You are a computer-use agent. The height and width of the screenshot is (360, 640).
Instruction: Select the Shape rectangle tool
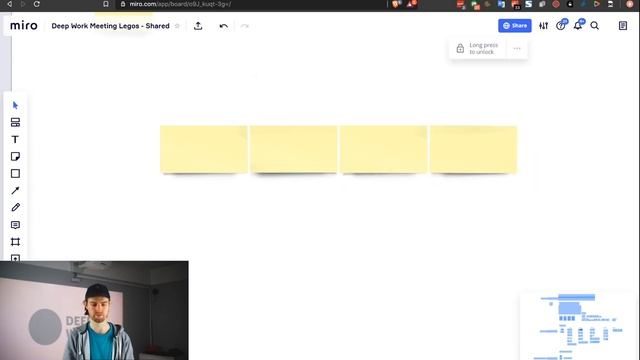click(x=15, y=173)
